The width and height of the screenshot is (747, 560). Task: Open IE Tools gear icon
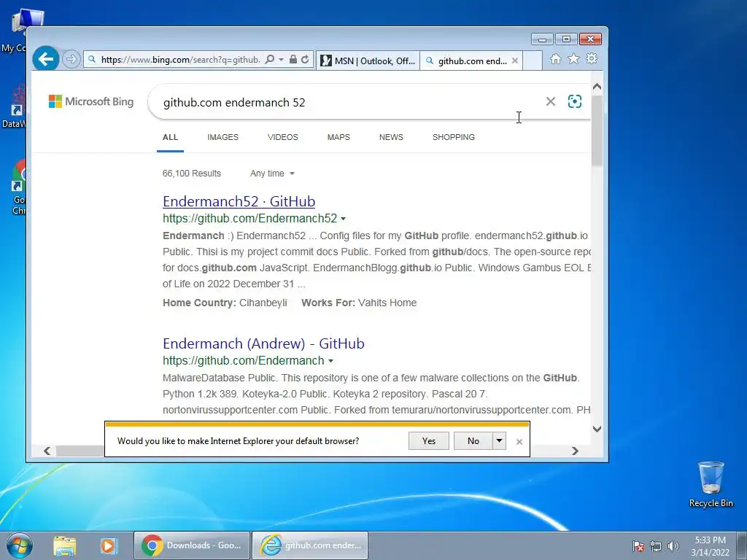[x=592, y=58]
